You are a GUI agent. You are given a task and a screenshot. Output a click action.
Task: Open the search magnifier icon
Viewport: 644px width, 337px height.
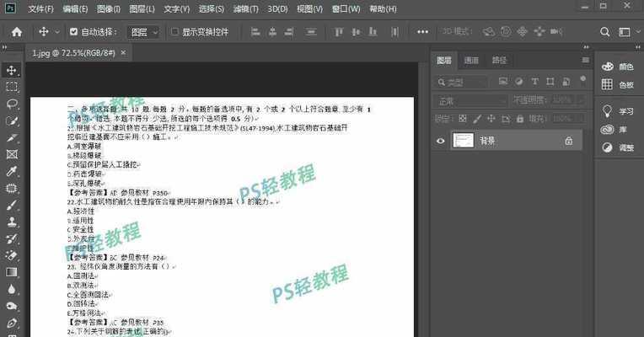(x=604, y=32)
